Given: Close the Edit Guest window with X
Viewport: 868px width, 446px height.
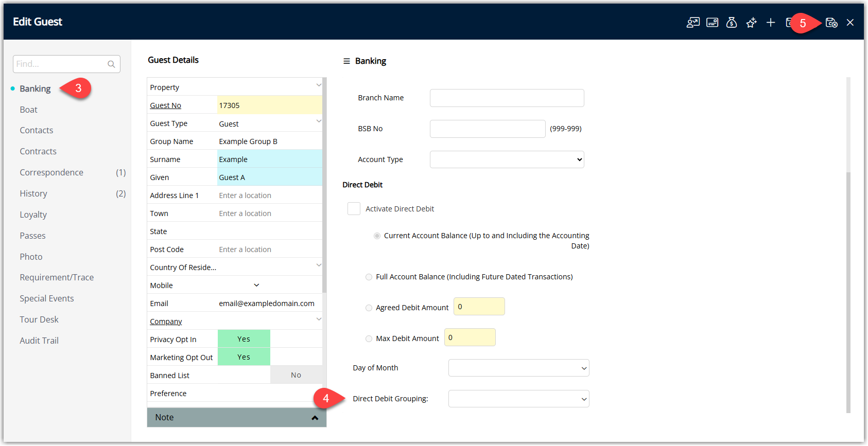Looking at the screenshot, I should pos(850,23).
